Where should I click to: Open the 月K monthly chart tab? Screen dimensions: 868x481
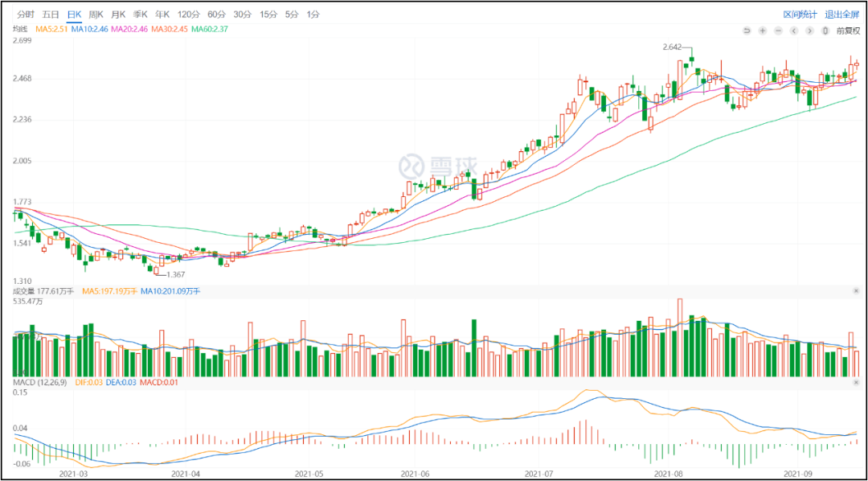(x=118, y=15)
